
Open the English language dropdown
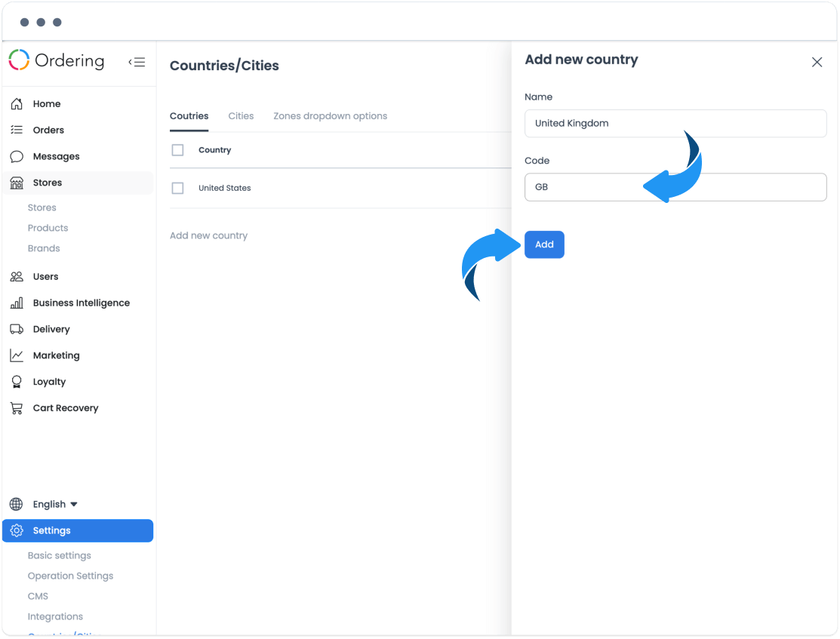[x=55, y=504]
